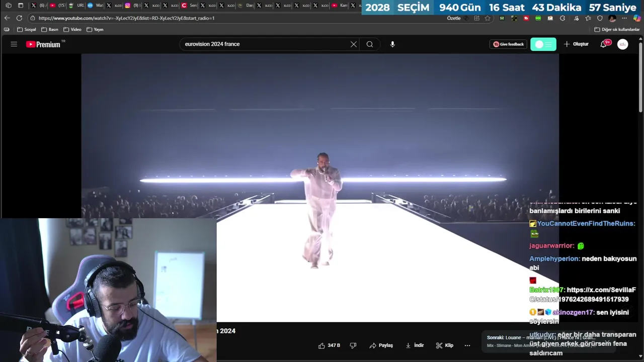
Task: Switch to the YouTube 'Kan' tab
Action: click(x=340, y=6)
